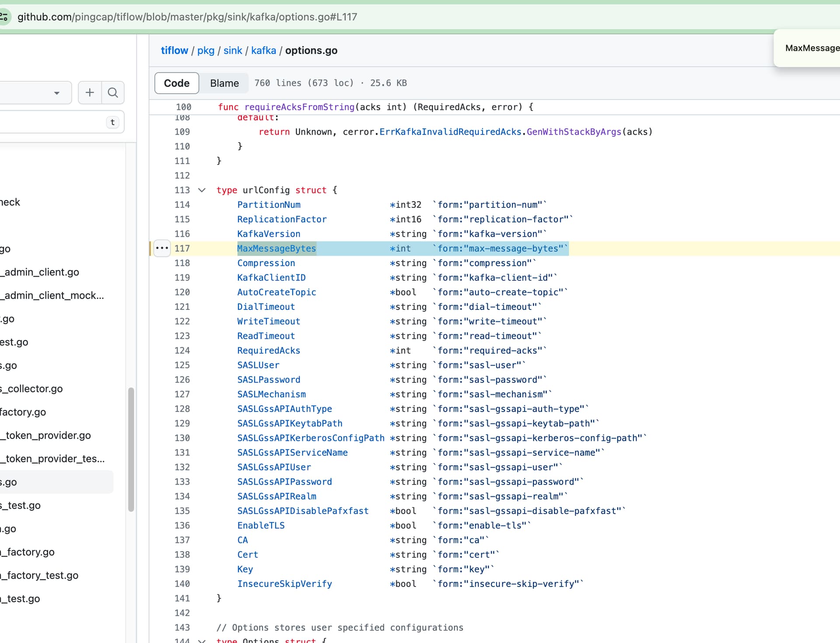This screenshot has height=643, width=840.
Task: Click SASLGssAPIKerberosConfigPath field name
Action: coord(311,438)
